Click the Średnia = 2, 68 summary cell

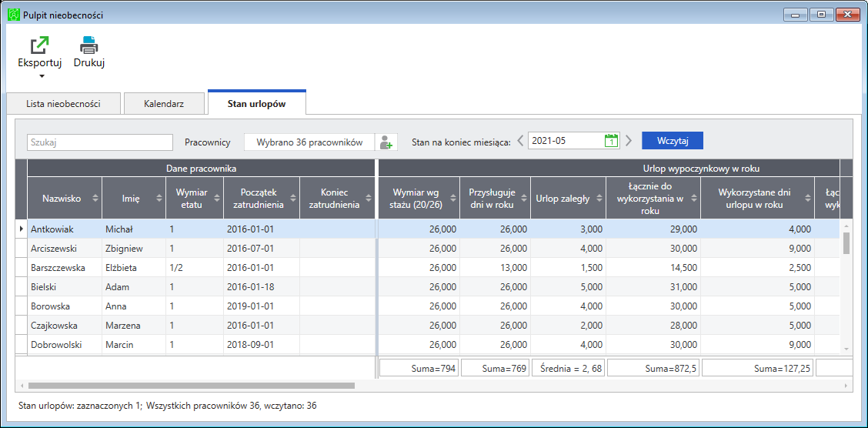click(x=569, y=368)
